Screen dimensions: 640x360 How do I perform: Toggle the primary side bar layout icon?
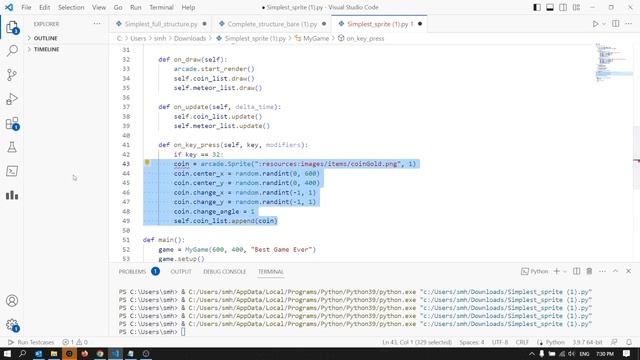(537, 7)
